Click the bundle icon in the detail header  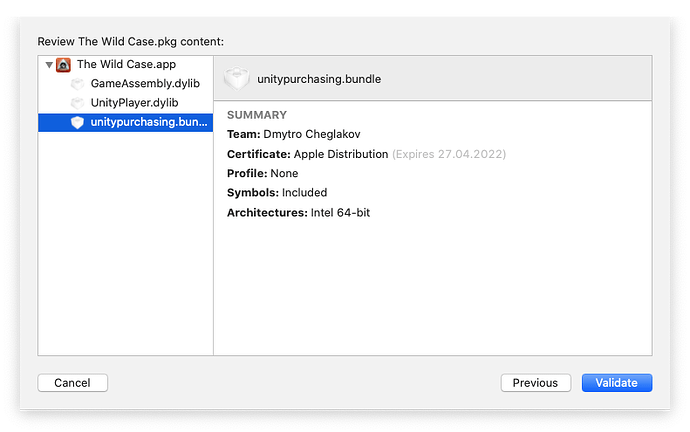pyautogui.click(x=236, y=78)
